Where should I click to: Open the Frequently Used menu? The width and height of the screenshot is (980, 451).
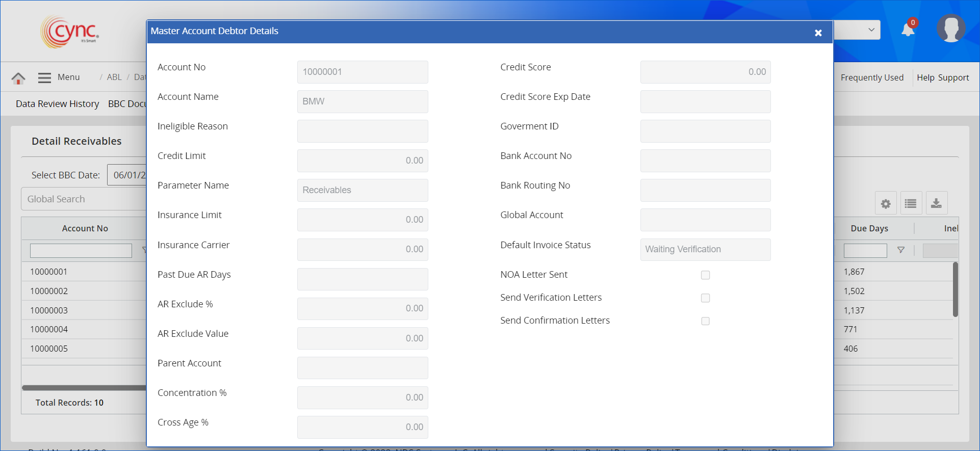pyautogui.click(x=871, y=77)
